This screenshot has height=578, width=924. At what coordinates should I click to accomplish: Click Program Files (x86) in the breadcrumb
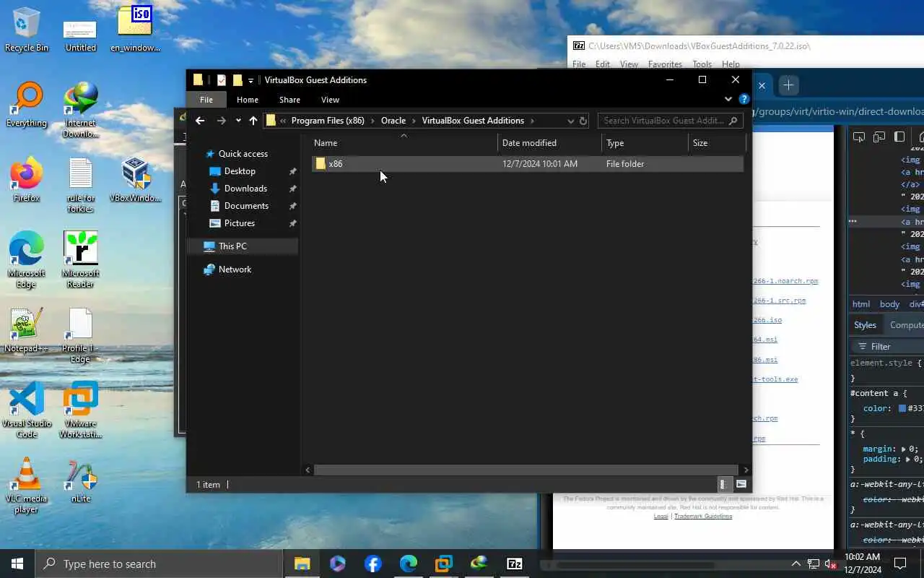tap(328, 121)
